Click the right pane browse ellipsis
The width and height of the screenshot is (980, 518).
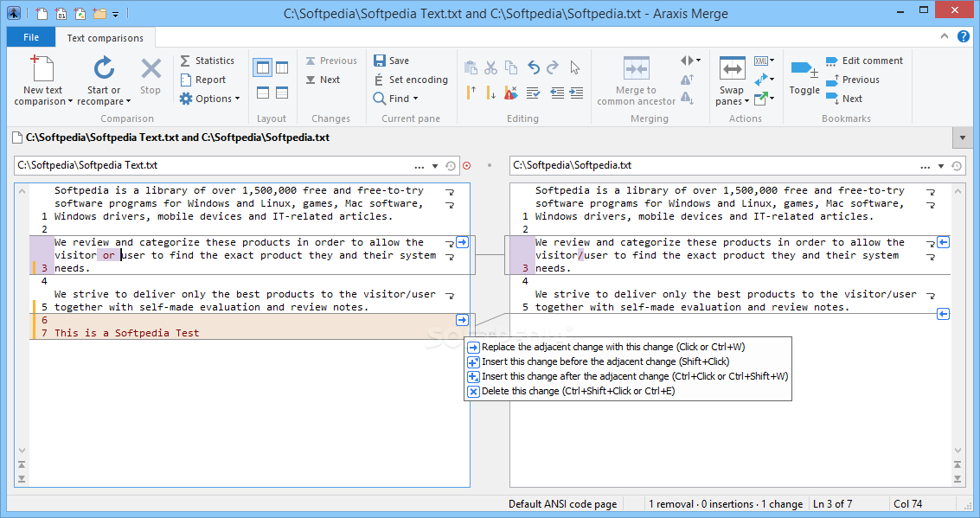click(925, 166)
